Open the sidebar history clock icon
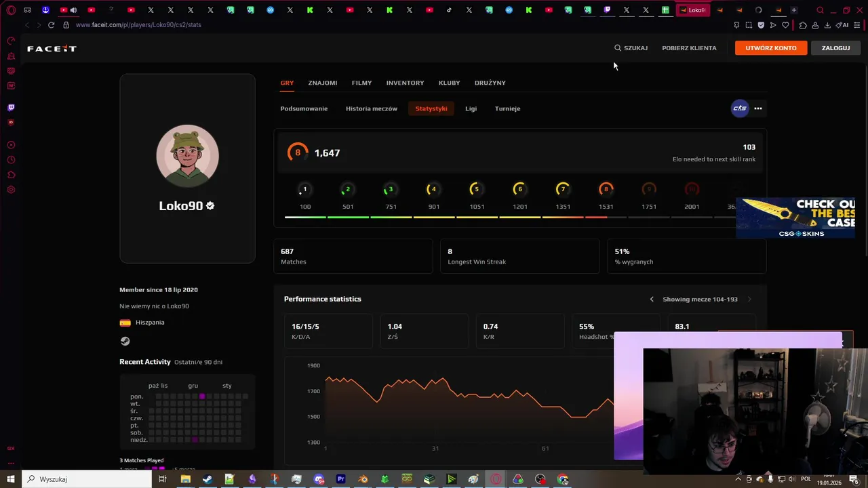The height and width of the screenshot is (488, 868). coord(11,160)
